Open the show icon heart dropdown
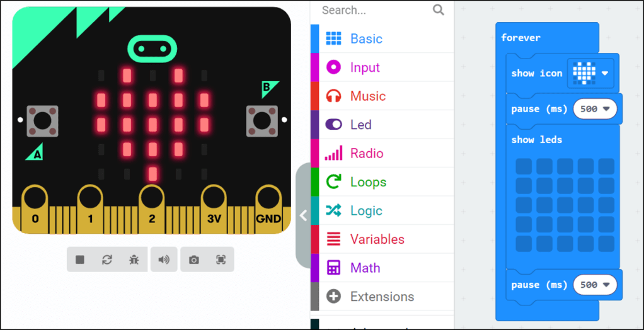This screenshot has width=644, height=330. [605, 73]
